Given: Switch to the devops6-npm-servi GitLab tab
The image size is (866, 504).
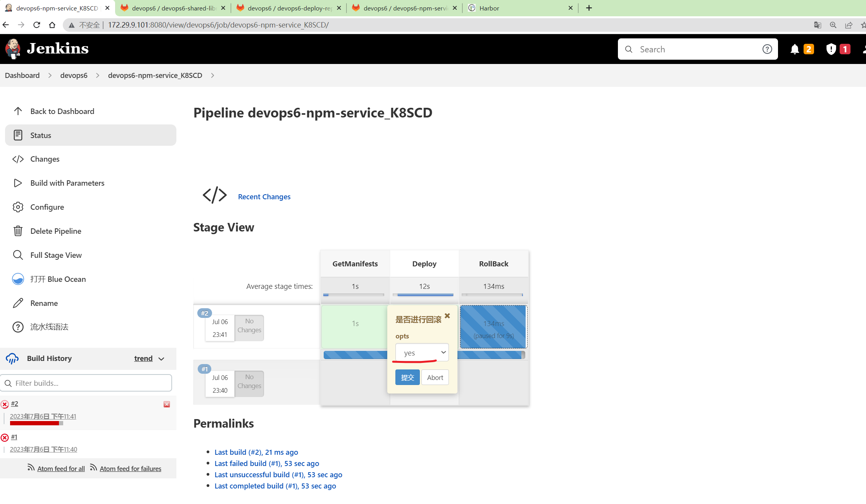Looking at the screenshot, I should (x=404, y=8).
